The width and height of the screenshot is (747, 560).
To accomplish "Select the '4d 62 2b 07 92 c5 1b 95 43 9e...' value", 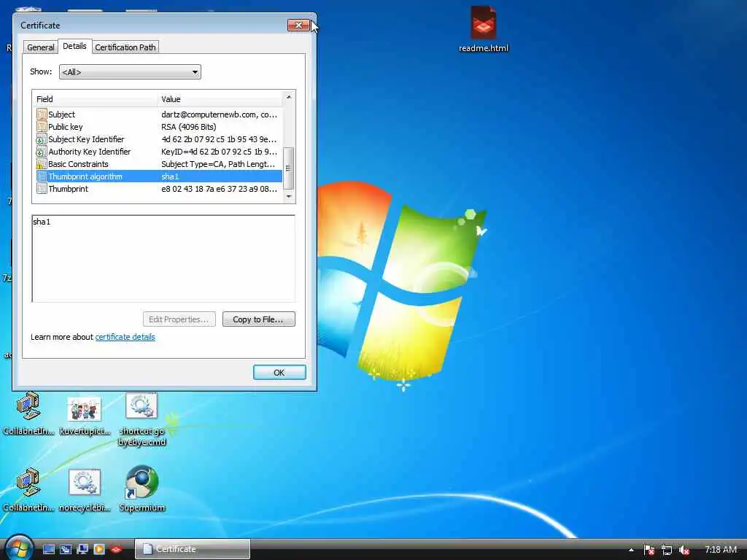I will (219, 139).
